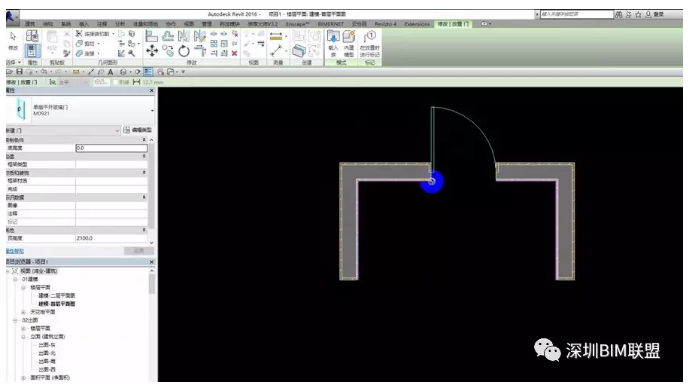
Task: Open the instance filter dropdown in Properties
Action: [117, 130]
